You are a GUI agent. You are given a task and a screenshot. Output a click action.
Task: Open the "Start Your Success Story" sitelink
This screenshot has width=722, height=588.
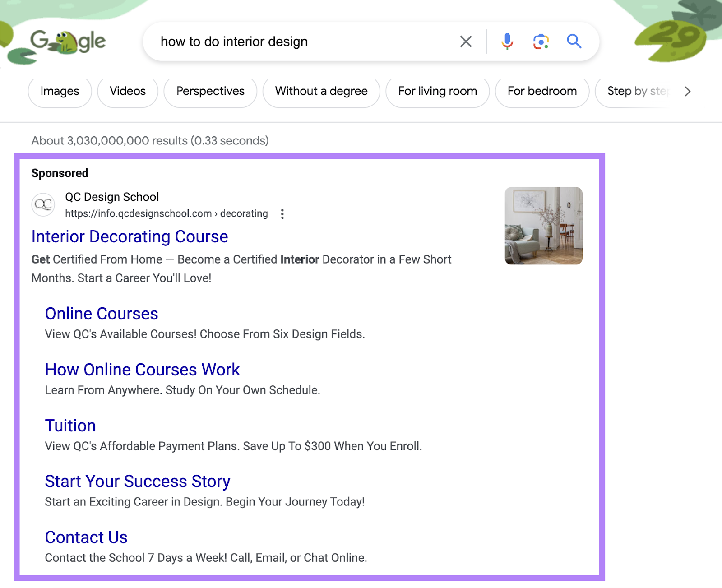click(x=137, y=481)
